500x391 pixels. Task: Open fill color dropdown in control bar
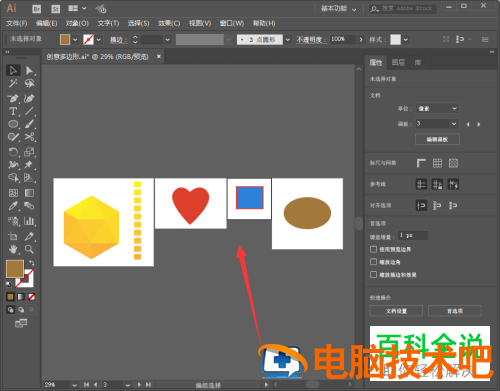tap(75, 40)
